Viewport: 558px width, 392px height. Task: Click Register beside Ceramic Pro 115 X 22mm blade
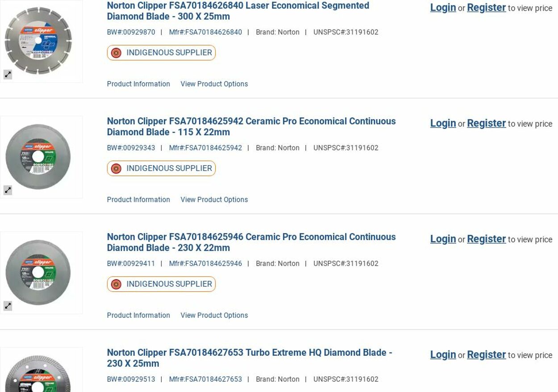tap(486, 123)
